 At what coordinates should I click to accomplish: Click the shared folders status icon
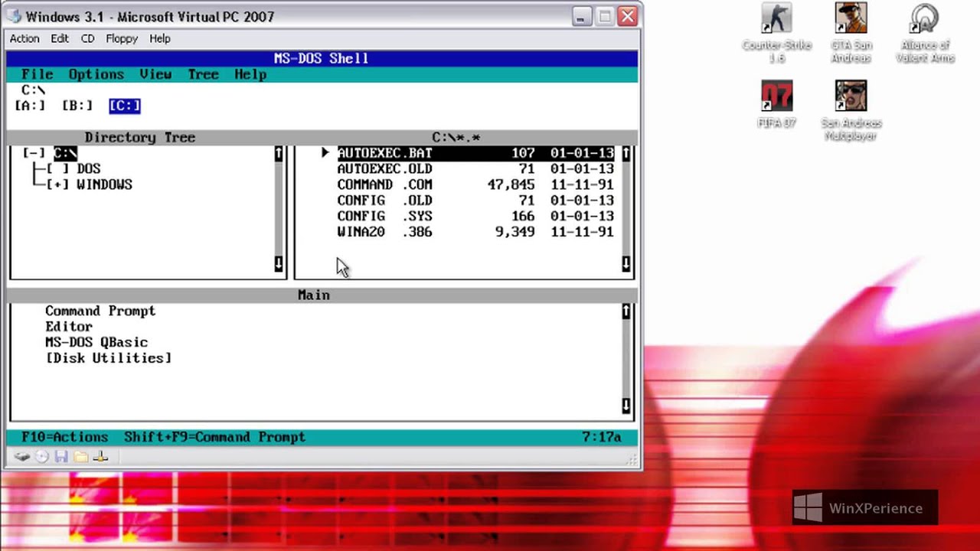80,457
